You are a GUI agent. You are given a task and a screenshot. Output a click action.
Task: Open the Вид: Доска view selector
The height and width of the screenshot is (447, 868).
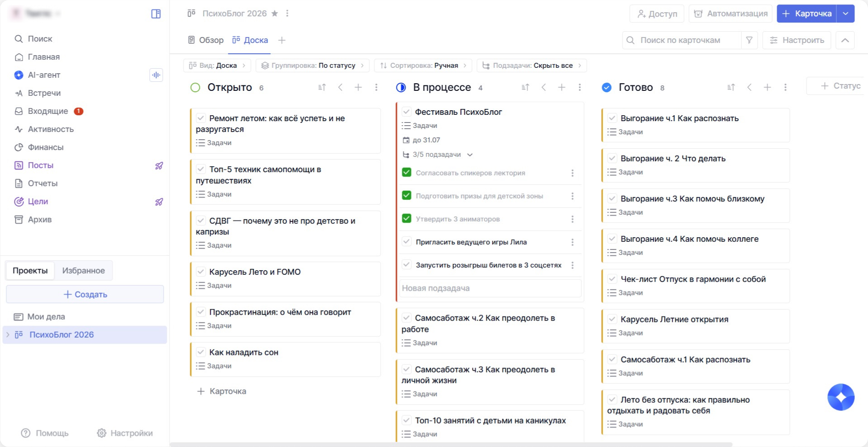click(x=217, y=66)
